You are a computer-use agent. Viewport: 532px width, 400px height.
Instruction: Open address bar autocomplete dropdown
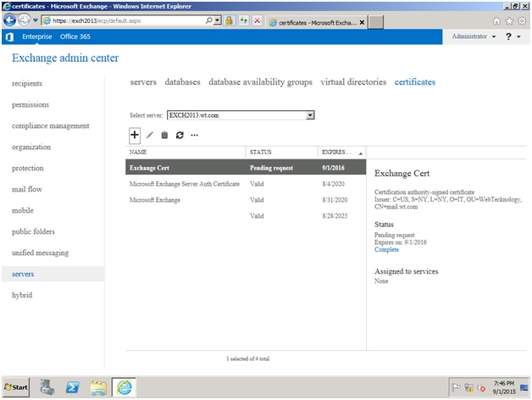click(218, 20)
